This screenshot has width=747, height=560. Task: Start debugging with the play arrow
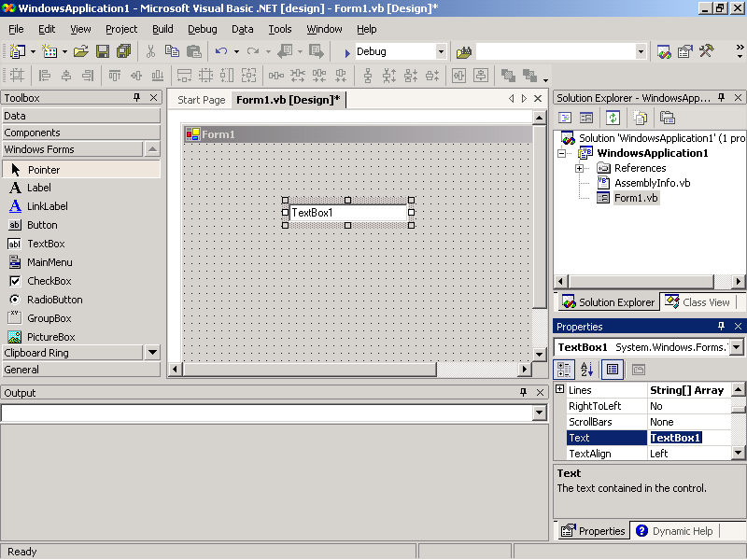point(347,53)
